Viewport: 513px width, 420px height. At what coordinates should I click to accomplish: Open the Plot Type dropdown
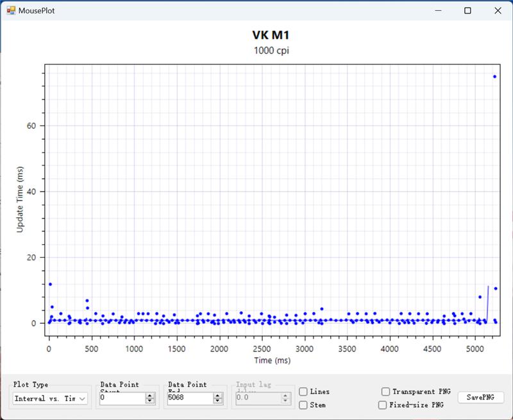click(x=50, y=398)
